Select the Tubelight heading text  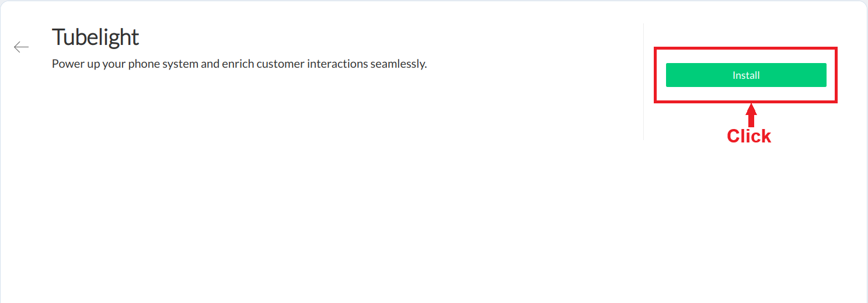(95, 37)
